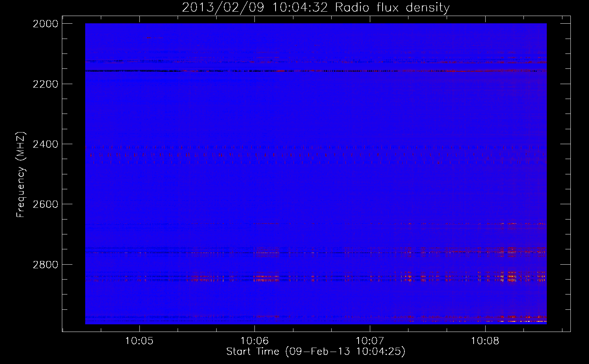Click the 'Frequency (MHZ)' axis title
Viewport: 589px width, 364px height.
tap(21, 175)
